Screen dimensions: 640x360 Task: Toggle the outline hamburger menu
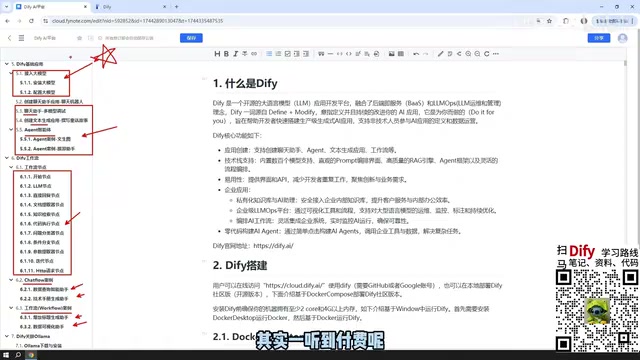click(x=21, y=38)
